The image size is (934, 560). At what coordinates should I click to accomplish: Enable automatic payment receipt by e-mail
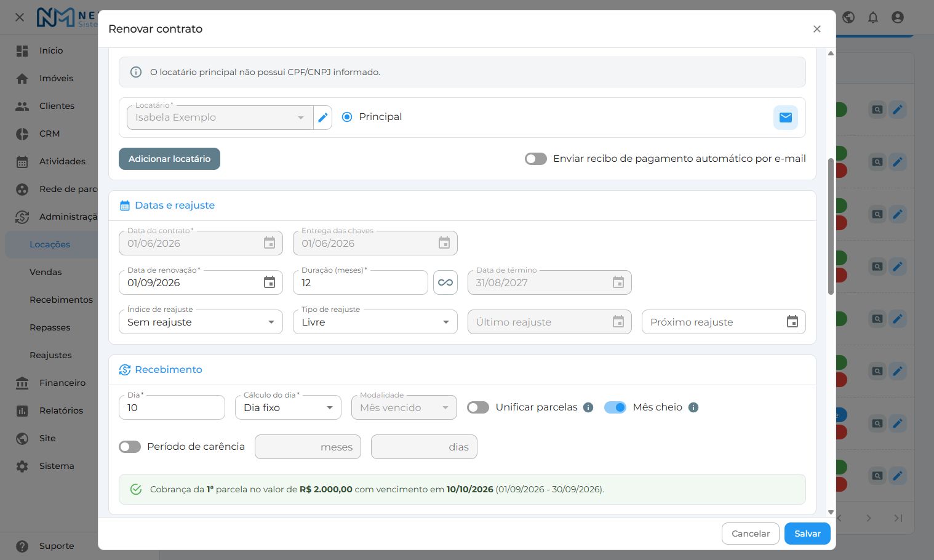point(536,159)
